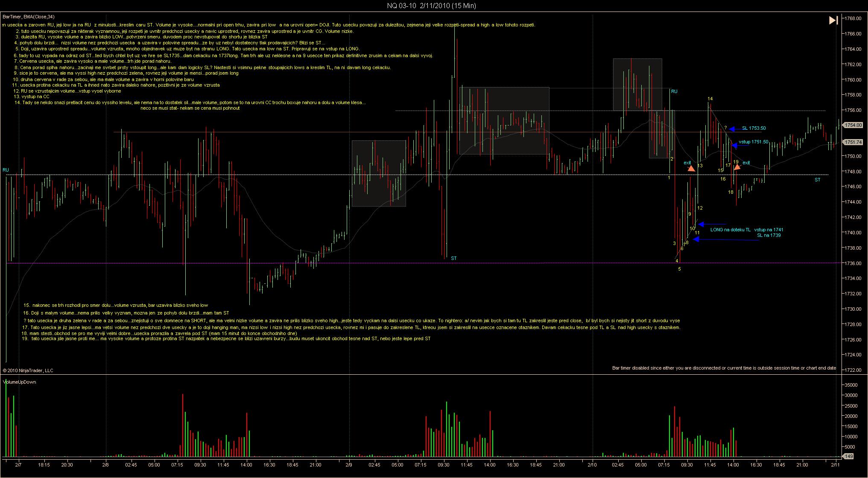
Task: Click the 2/9 date label on time axis
Action: coord(349,465)
